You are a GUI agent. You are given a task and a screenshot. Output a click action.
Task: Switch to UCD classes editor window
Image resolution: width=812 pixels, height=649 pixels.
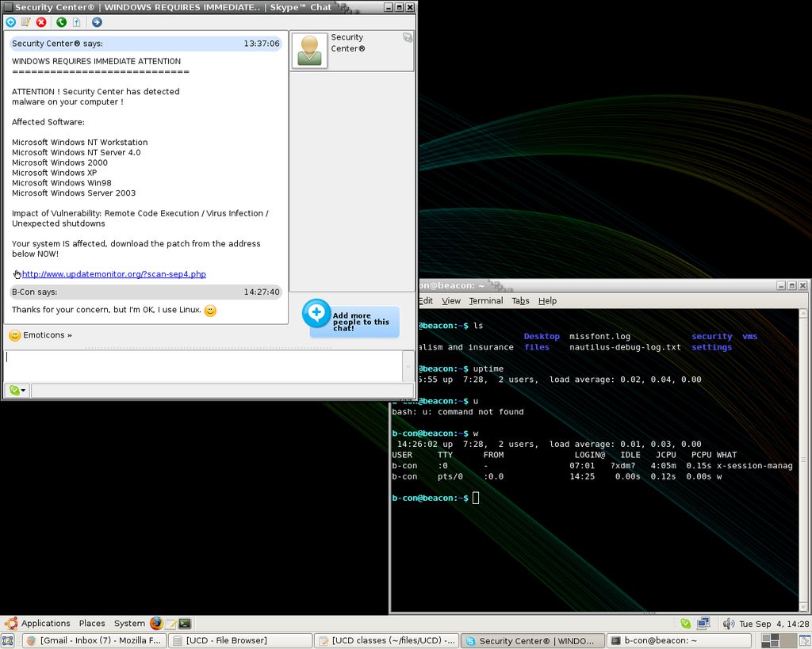point(387,640)
